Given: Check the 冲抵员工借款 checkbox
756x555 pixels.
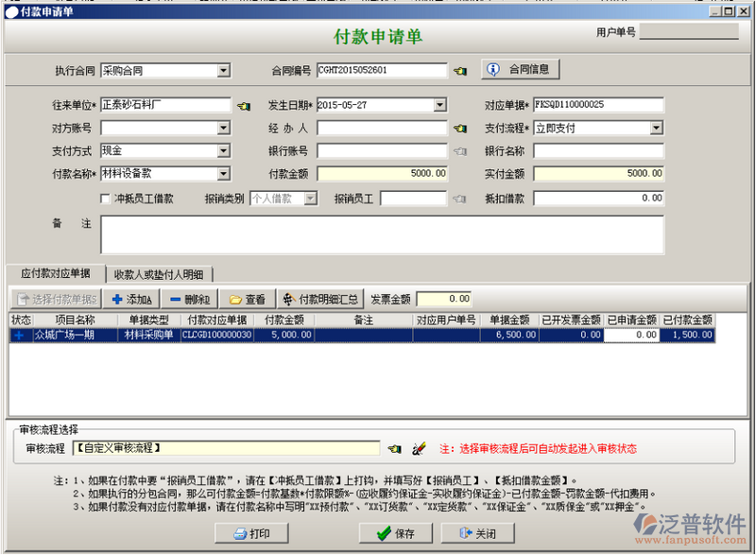Looking at the screenshot, I should point(106,199).
